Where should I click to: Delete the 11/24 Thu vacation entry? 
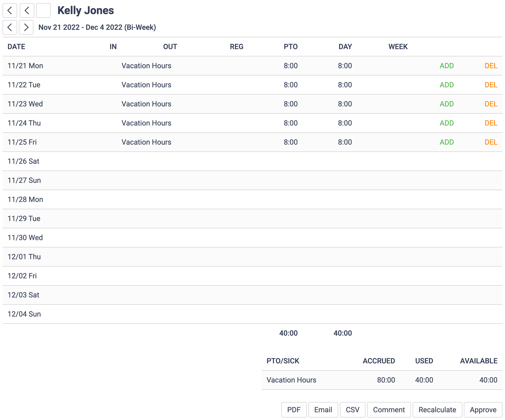tap(491, 123)
